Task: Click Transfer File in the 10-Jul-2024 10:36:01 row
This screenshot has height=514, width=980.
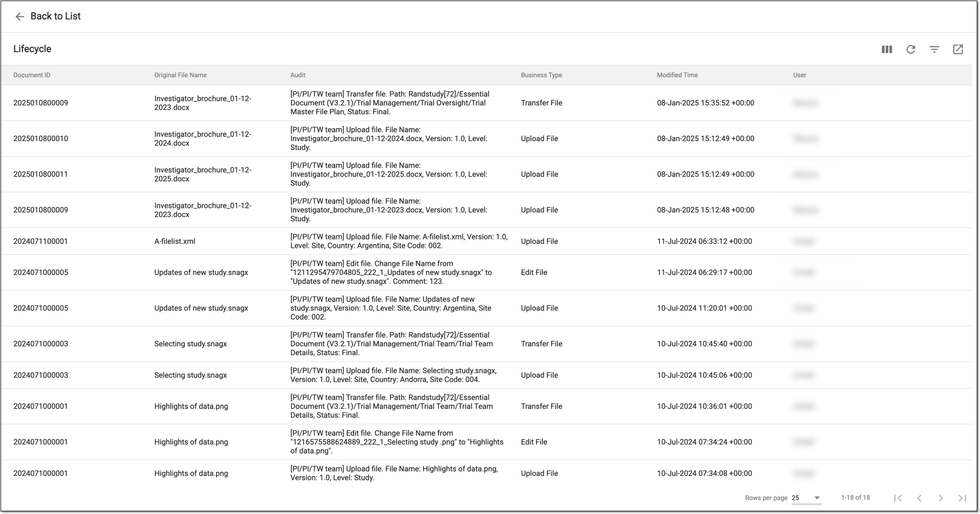Action: coord(541,406)
